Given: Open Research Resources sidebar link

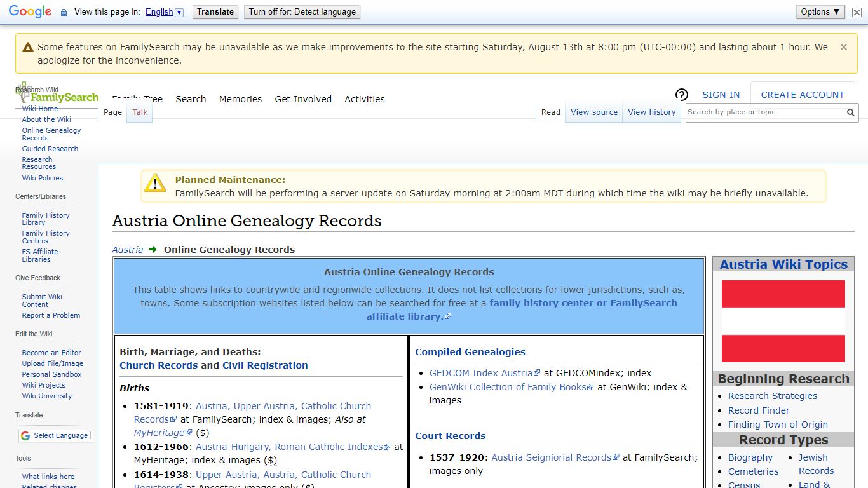Looking at the screenshot, I should tap(39, 163).
